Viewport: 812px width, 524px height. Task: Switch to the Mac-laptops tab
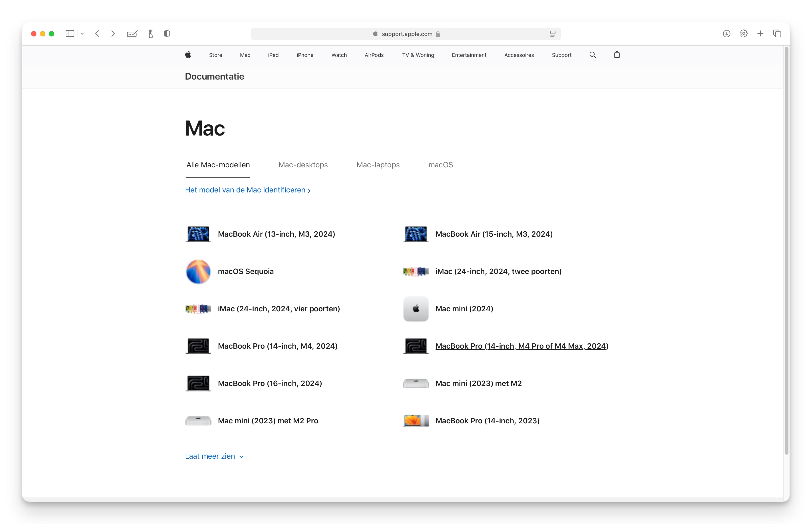[x=378, y=165]
